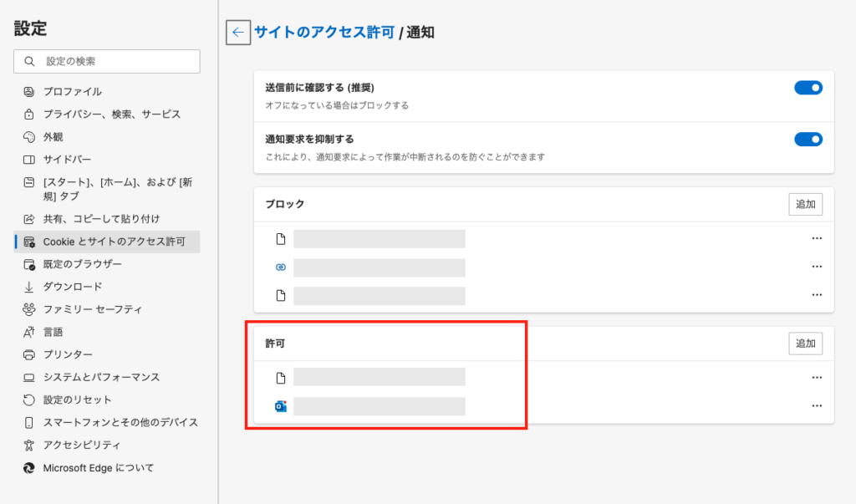Click the プライバシー lock icon in sidebar
This screenshot has height=504, width=856.
click(28, 115)
